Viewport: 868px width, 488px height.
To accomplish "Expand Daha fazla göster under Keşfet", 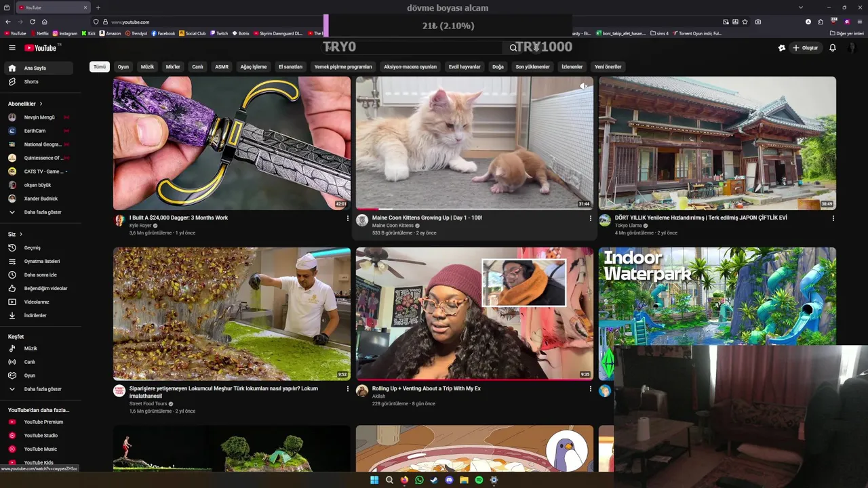I will click(x=38, y=389).
